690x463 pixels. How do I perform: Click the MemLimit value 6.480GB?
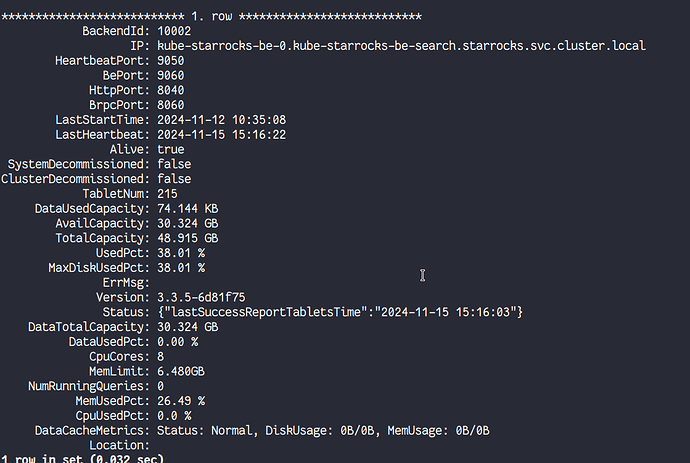[181, 371]
